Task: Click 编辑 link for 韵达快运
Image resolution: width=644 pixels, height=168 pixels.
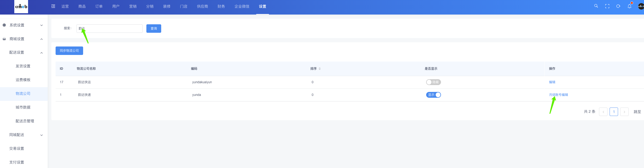Action: click(552, 82)
